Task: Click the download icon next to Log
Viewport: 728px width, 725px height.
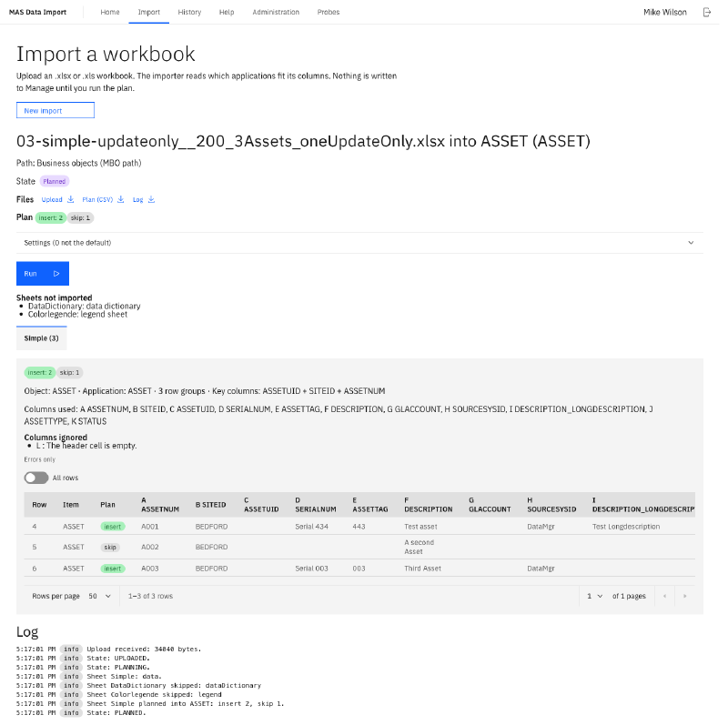Action: point(153,201)
